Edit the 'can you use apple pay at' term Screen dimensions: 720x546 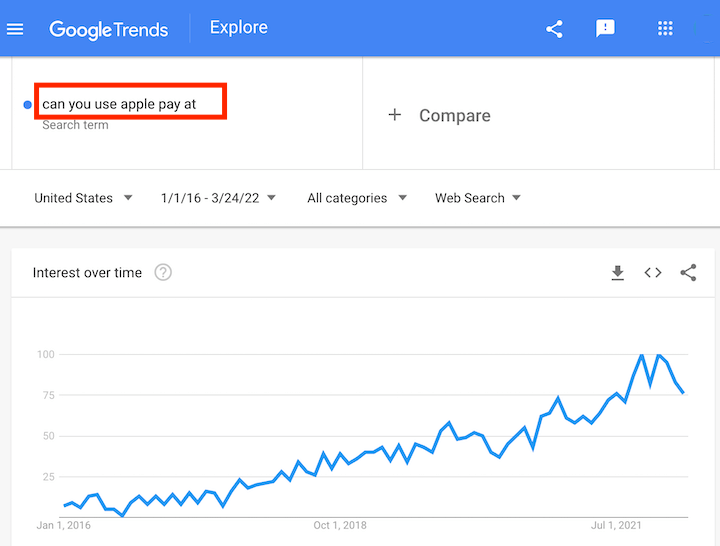click(130, 101)
